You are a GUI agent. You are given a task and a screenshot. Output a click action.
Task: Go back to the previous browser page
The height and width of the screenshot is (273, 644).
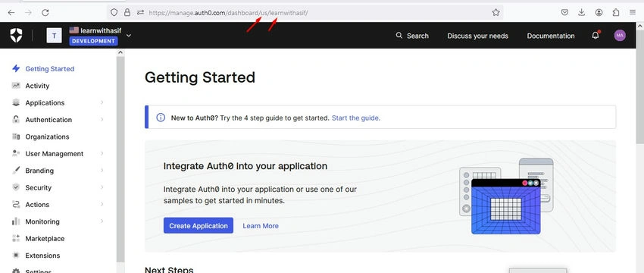pos(11,13)
